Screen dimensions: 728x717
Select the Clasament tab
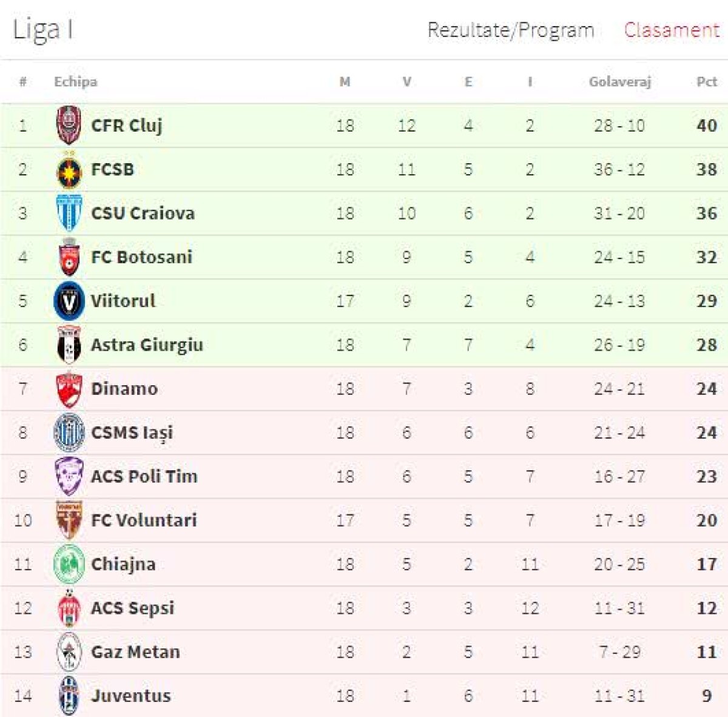pos(670,29)
